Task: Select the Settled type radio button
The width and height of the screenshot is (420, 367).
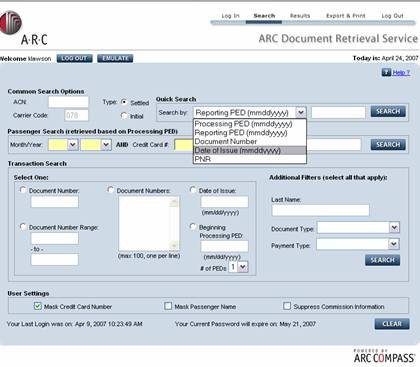Action: click(x=124, y=102)
